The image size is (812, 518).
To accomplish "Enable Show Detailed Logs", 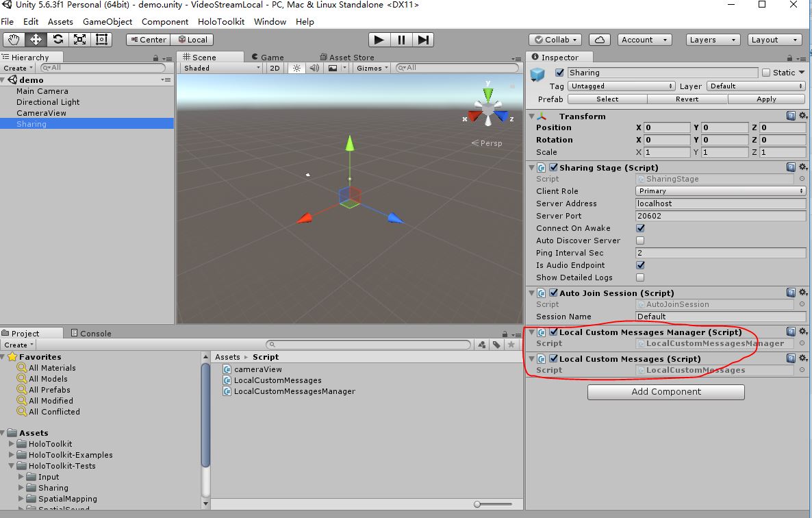I will [x=641, y=277].
